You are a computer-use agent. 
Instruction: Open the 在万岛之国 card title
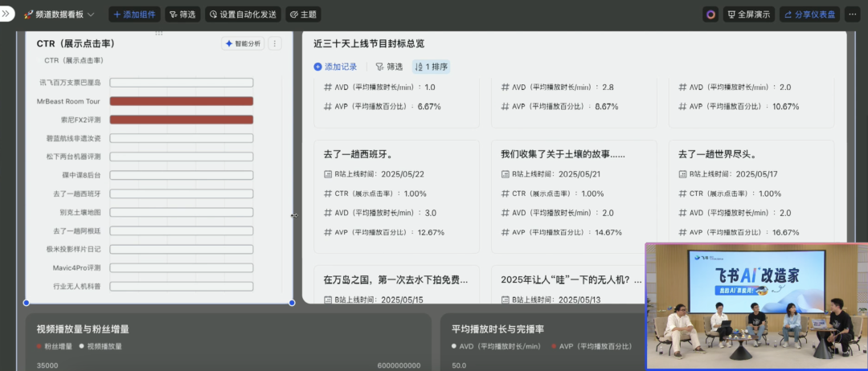tap(395, 279)
